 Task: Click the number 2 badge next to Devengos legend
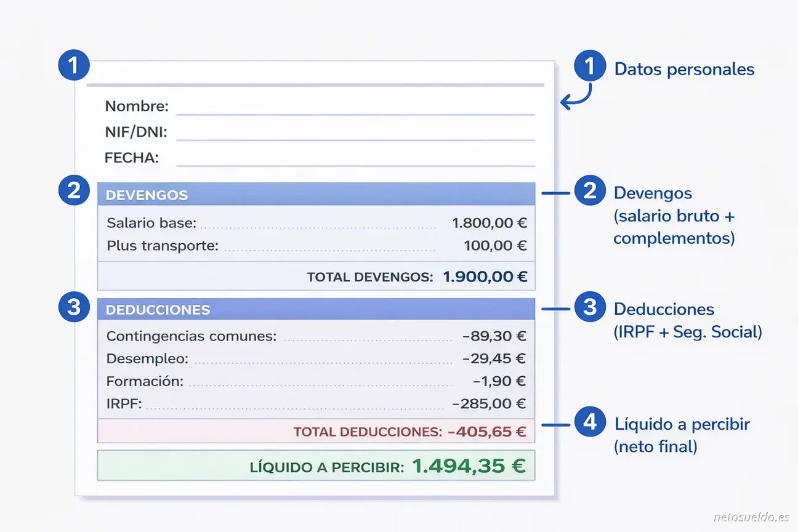tap(589, 191)
